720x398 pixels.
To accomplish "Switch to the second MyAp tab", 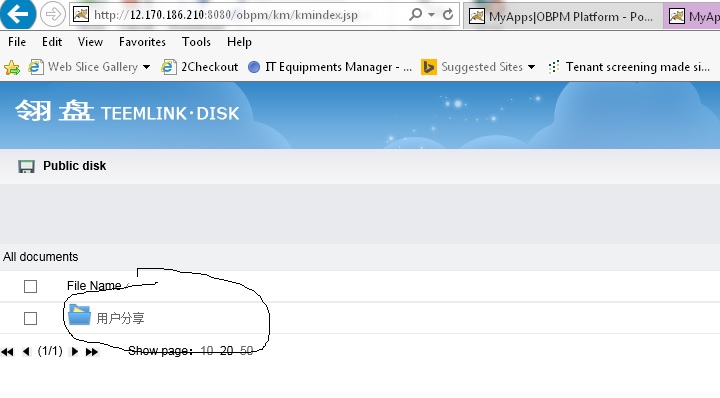I will (x=692, y=17).
